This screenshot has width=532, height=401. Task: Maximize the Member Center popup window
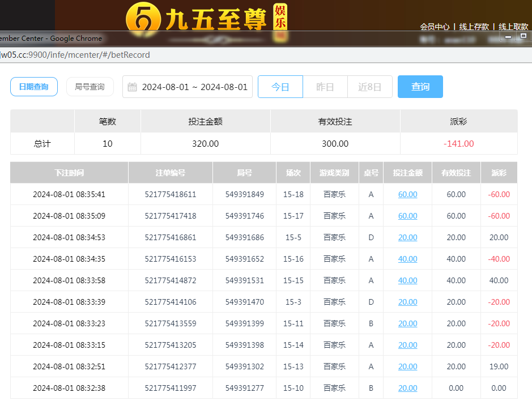(x=524, y=36)
